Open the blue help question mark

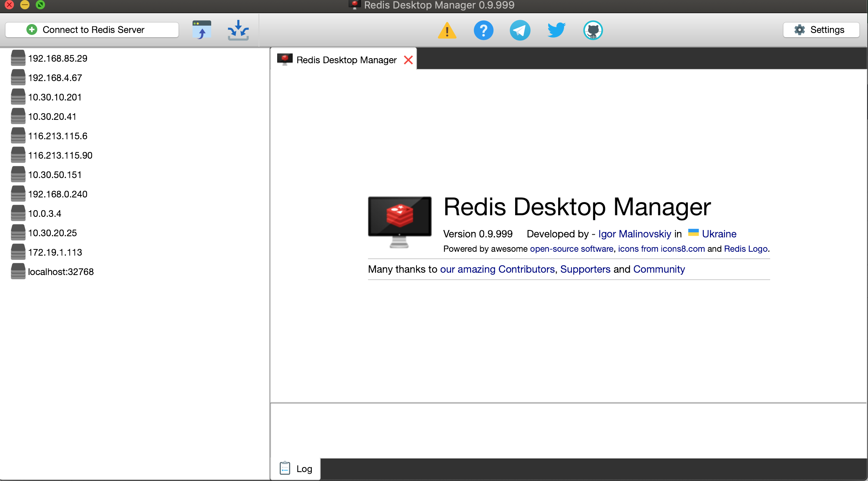pos(483,30)
